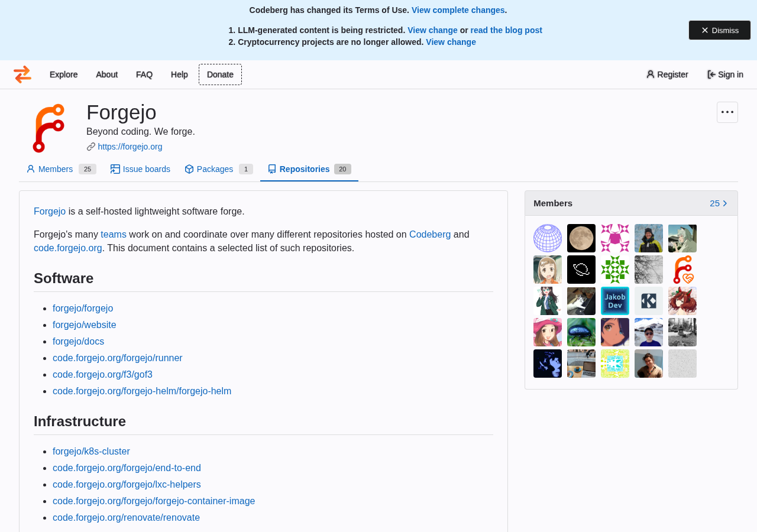Click the Forgejo heart logo member avatar
The height and width of the screenshot is (532, 757).
pos(682,270)
